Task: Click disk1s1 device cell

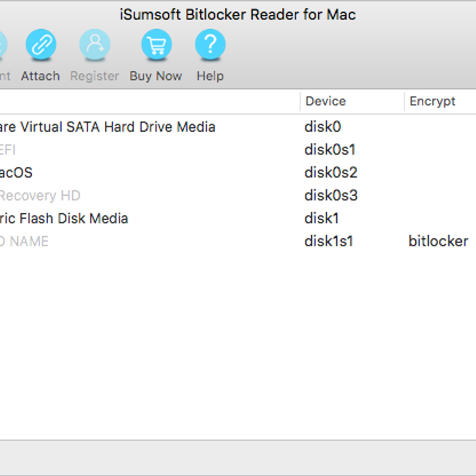Action: coord(329,241)
